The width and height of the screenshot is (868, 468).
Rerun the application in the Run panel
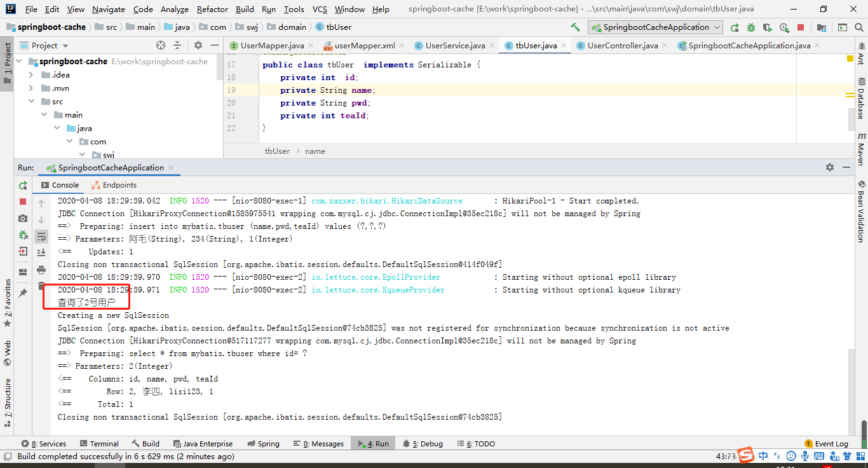coord(23,185)
